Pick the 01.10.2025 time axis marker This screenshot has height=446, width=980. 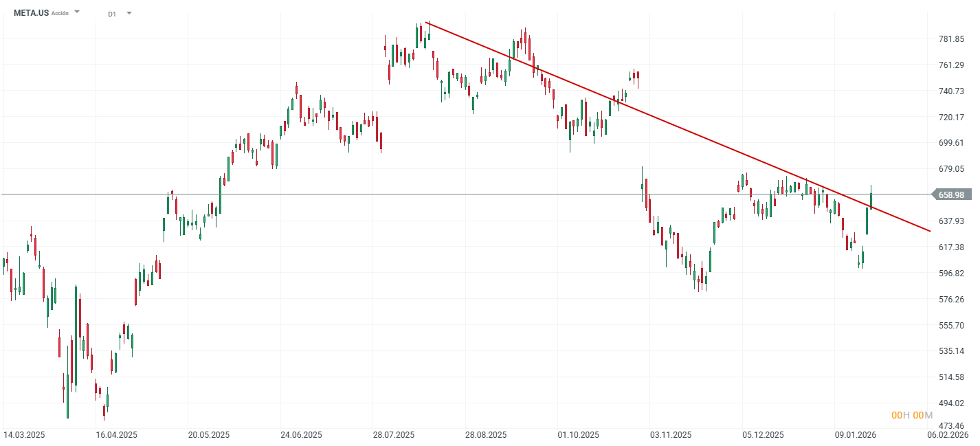tap(579, 435)
